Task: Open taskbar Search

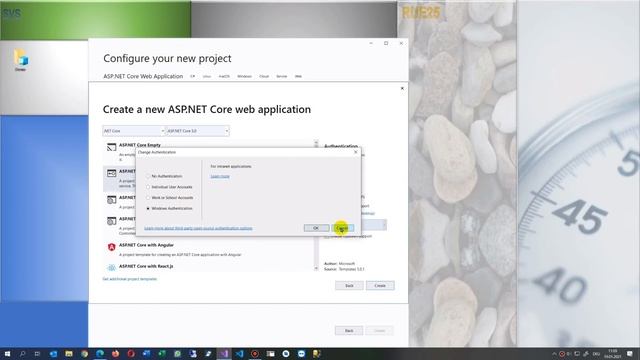Action: coord(22,354)
